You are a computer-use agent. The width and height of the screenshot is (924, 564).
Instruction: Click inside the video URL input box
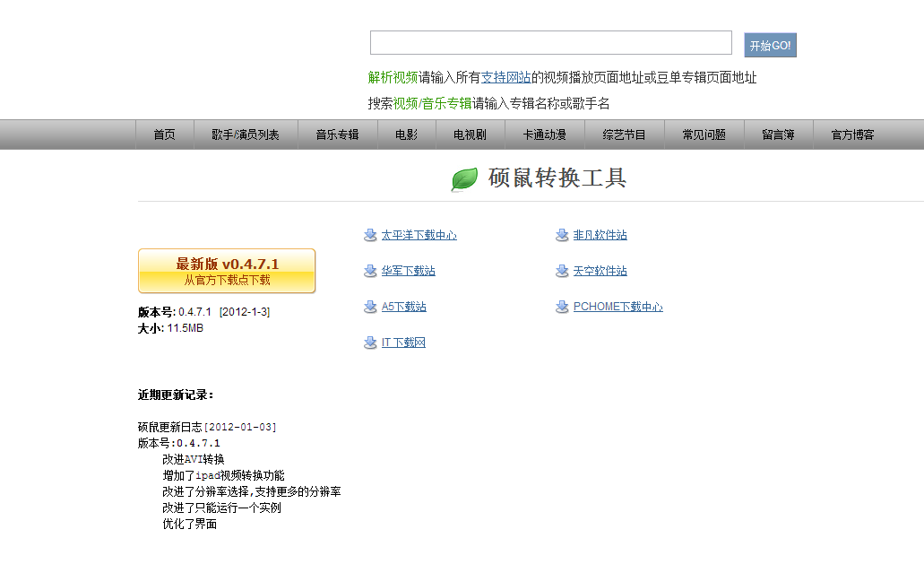pyautogui.click(x=550, y=41)
